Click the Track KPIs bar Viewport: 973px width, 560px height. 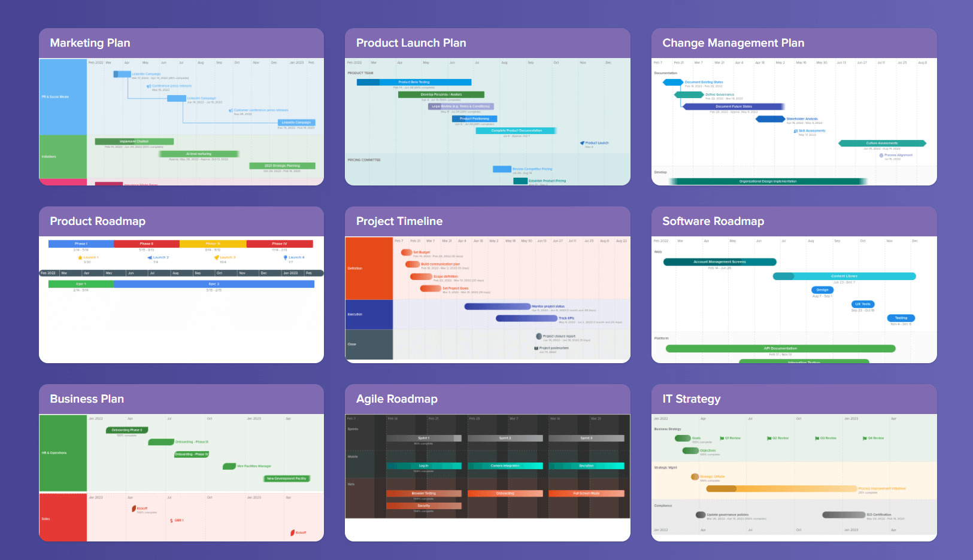coord(526,318)
